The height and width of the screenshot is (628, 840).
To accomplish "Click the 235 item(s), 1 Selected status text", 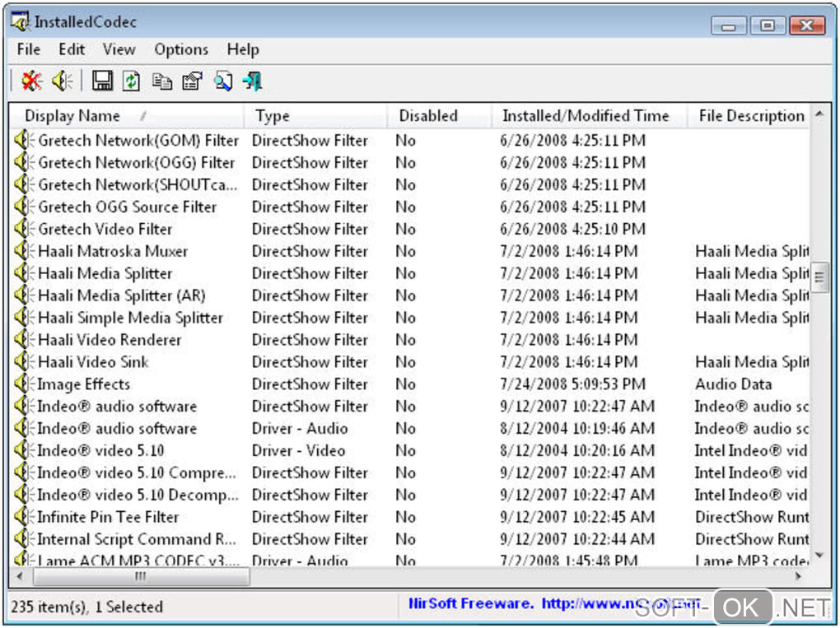I will [x=86, y=607].
